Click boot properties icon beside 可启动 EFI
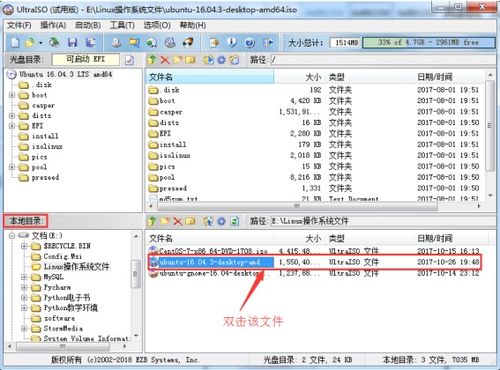 point(130,60)
